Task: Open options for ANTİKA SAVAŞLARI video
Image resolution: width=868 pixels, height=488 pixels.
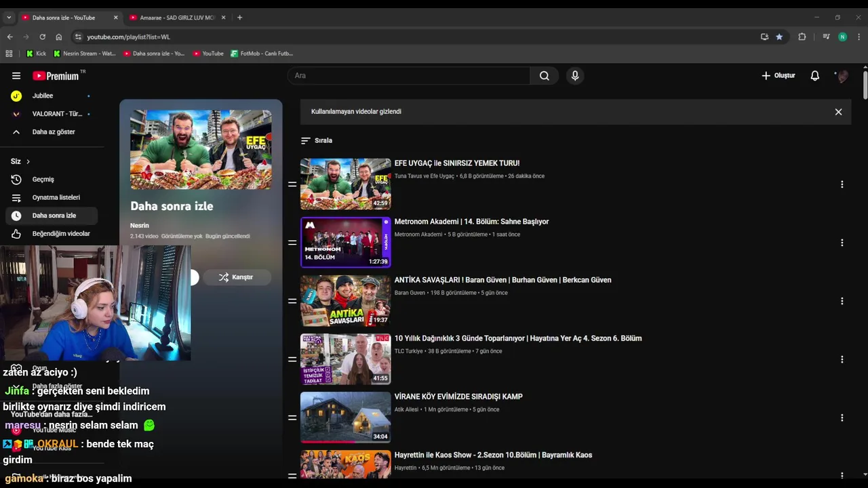Action: click(842, 301)
